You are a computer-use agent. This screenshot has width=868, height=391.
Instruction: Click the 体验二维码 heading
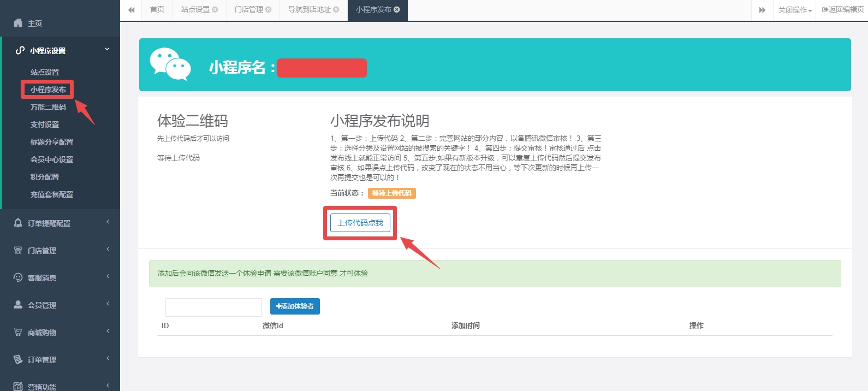tap(193, 121)
